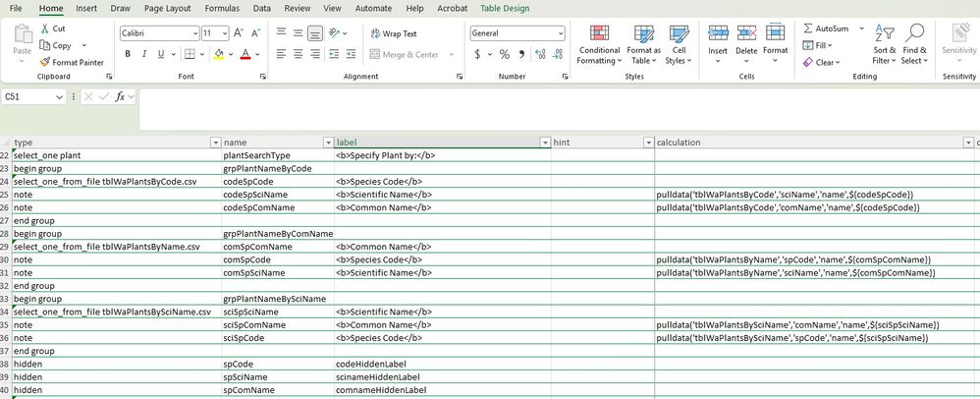The height and width of the screenshot is (399, 980).
Task: Click the Cut scissors icon
Action: point(45,28)
